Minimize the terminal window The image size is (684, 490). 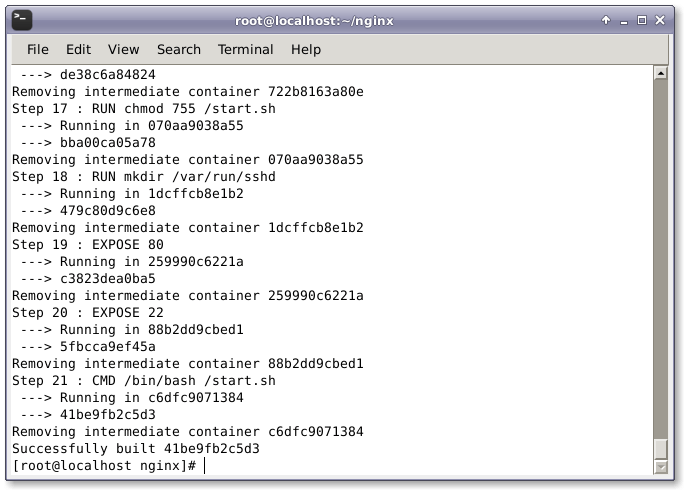coord(623,20)
